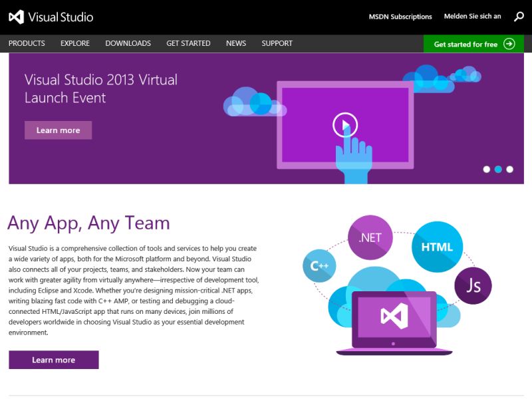Click the C++ circle graphic

click(319, 266)
